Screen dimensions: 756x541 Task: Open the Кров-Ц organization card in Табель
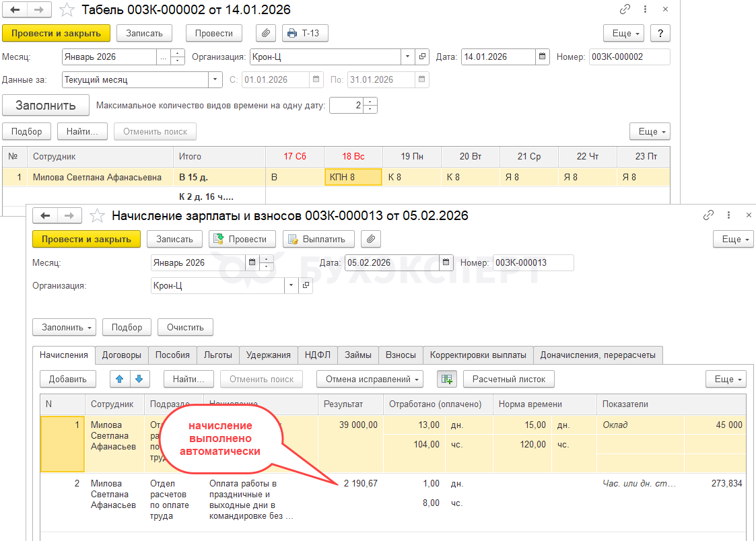(x=423, y=57)
